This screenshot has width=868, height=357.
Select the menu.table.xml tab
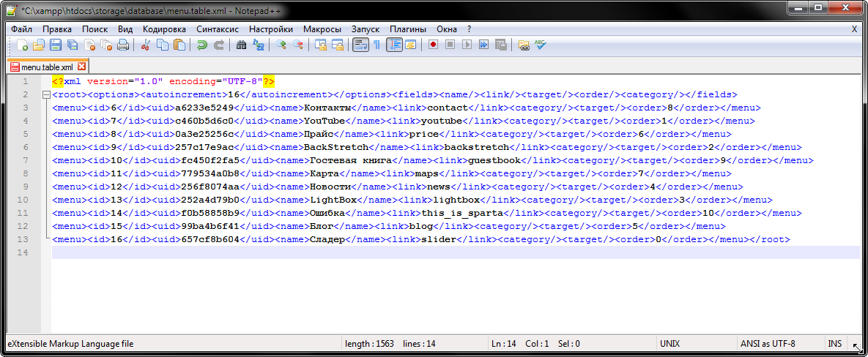pyautogui.click(x=46, y=67)
